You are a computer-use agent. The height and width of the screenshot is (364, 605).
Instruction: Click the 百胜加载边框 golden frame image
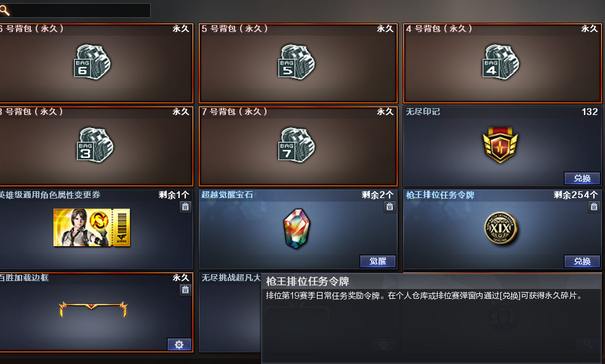pyautogui.click(x=93, y=309)
